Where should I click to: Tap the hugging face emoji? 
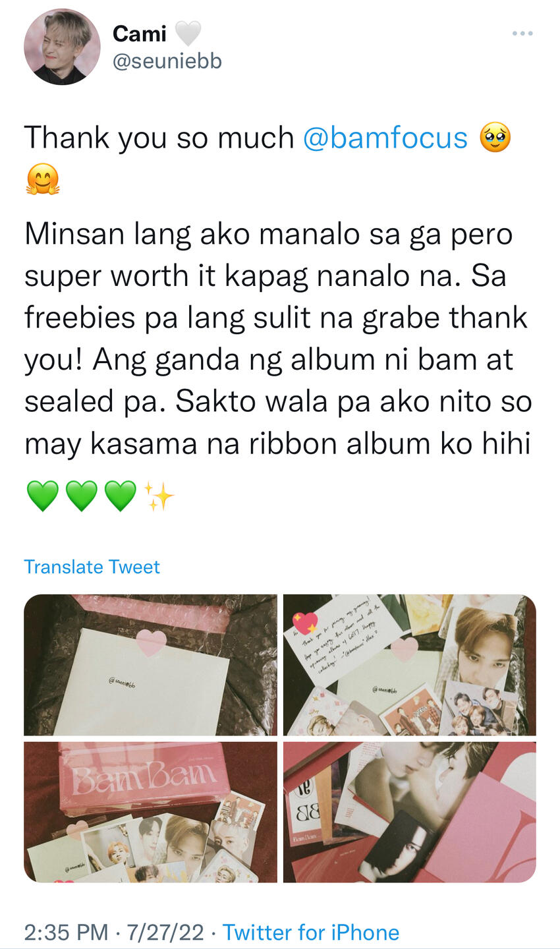[x=43, y=179]
